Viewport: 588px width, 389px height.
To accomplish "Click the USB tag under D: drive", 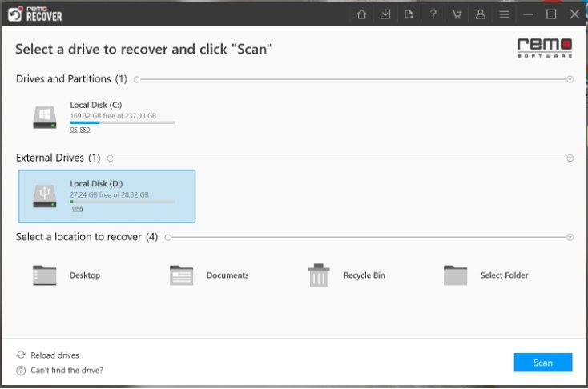I will point(77,209).
